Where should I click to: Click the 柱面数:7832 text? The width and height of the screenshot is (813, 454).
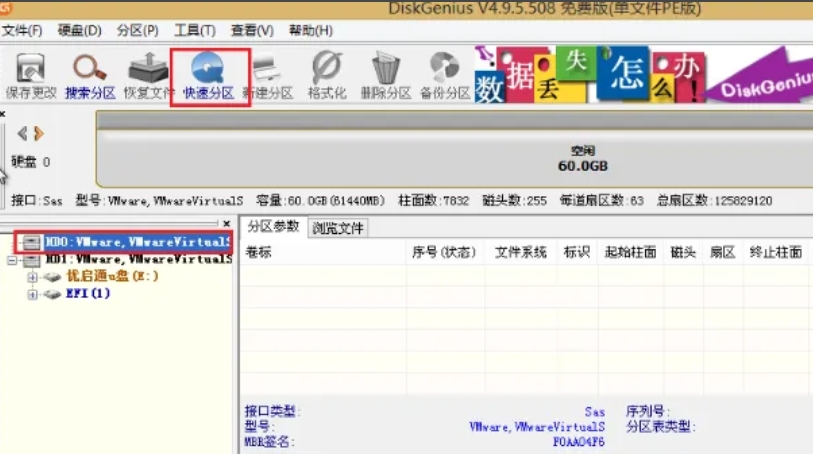point(433,201)
